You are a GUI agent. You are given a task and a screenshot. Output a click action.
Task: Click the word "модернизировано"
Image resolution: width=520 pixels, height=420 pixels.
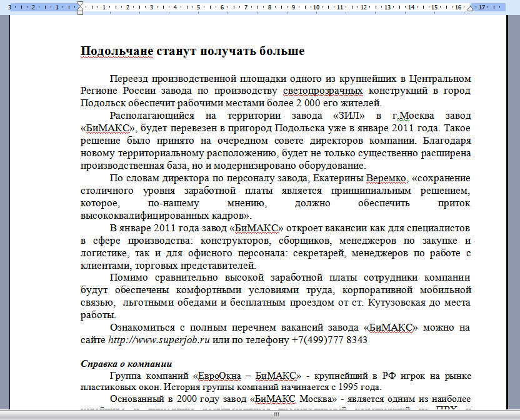pyautogui.click(x=254, y=166)
